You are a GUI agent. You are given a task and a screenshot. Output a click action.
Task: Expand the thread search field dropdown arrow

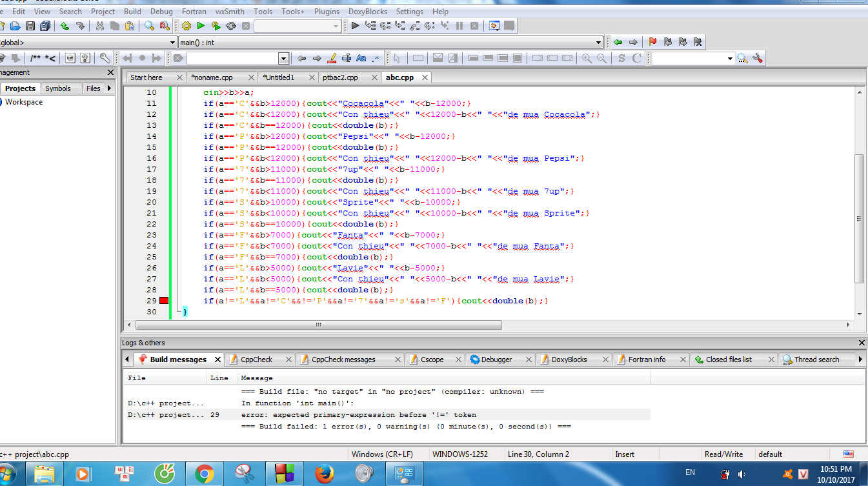pos(731,58)
